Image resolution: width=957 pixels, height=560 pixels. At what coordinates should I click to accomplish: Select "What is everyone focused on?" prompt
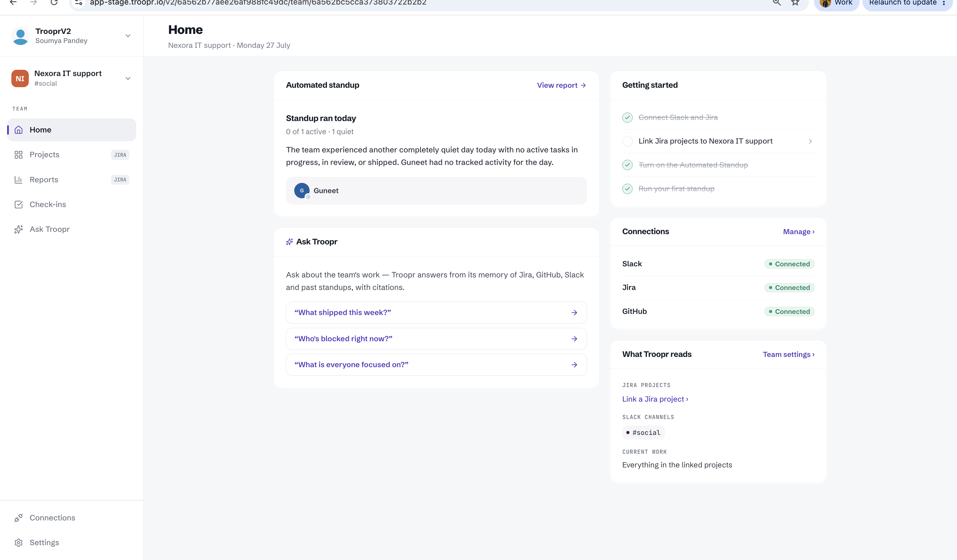click(x=436, y=365)
